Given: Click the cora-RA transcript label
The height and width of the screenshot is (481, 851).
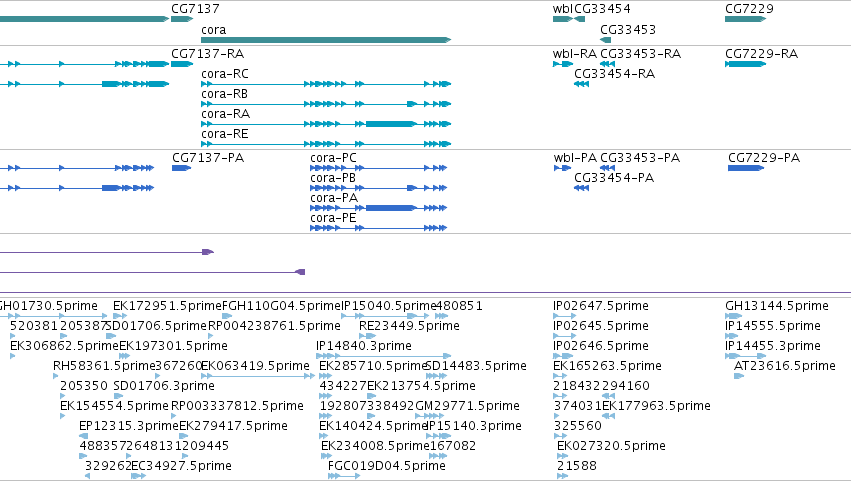Looking at the screenshot, I should coord(225,114).
